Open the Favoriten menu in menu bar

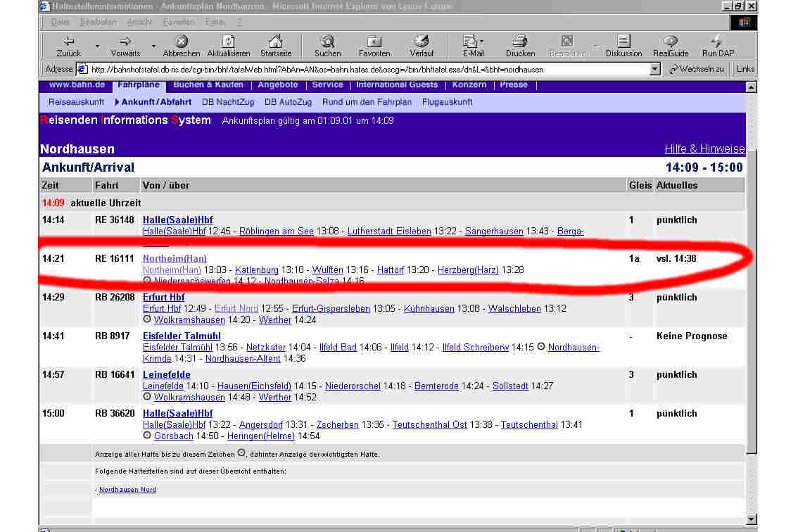(179, 22)
